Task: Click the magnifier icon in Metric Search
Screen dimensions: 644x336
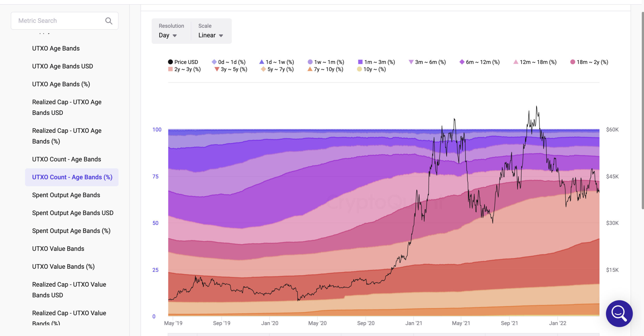Action: pos(109,21)
